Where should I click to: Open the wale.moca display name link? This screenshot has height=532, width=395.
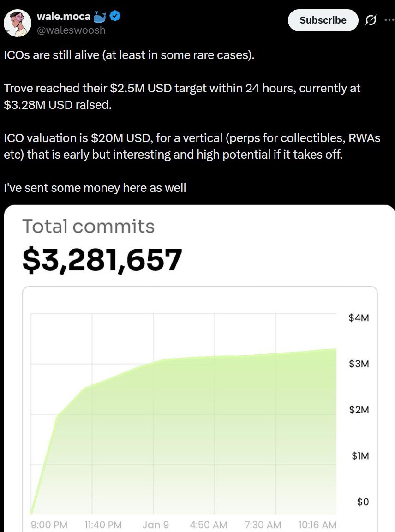point(64,17)
